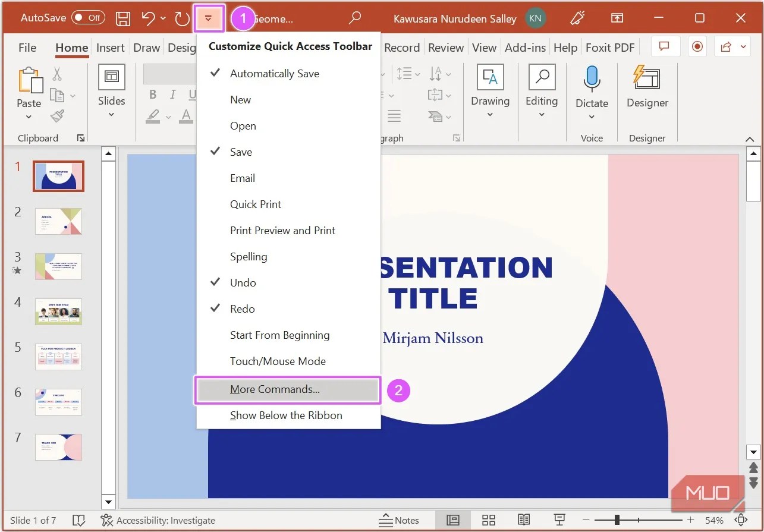This screenshot has height=532, width=764.
Task: Uncheck Automatically Save in the menu
Action: click(x=274, y=73)
